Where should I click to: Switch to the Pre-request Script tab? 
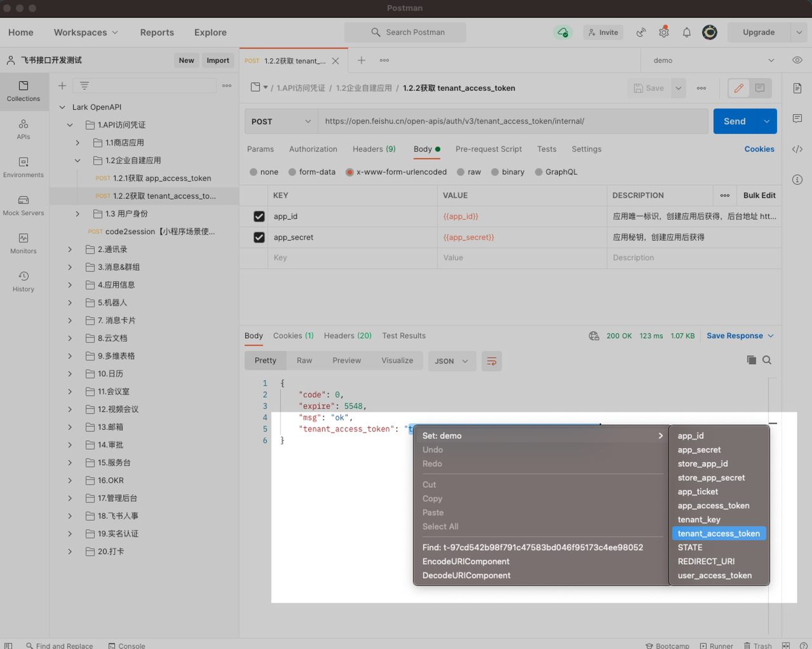[x=488, y=149]
